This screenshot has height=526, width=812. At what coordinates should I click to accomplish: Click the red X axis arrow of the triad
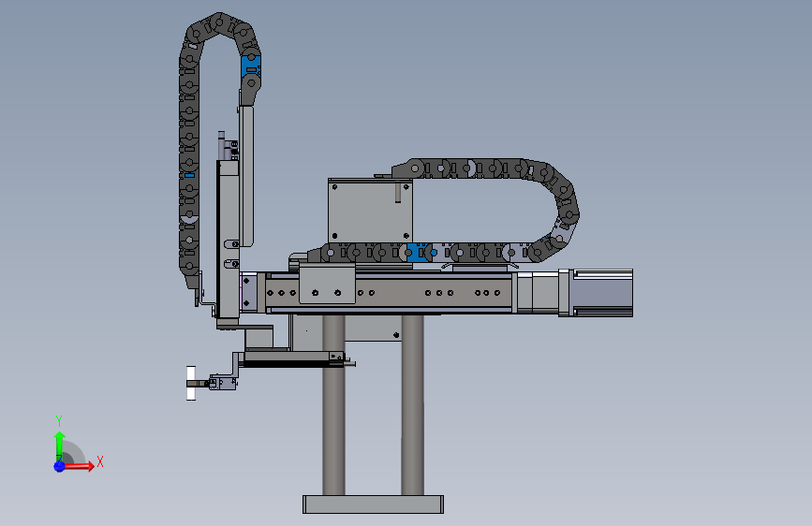pos(79,466)
